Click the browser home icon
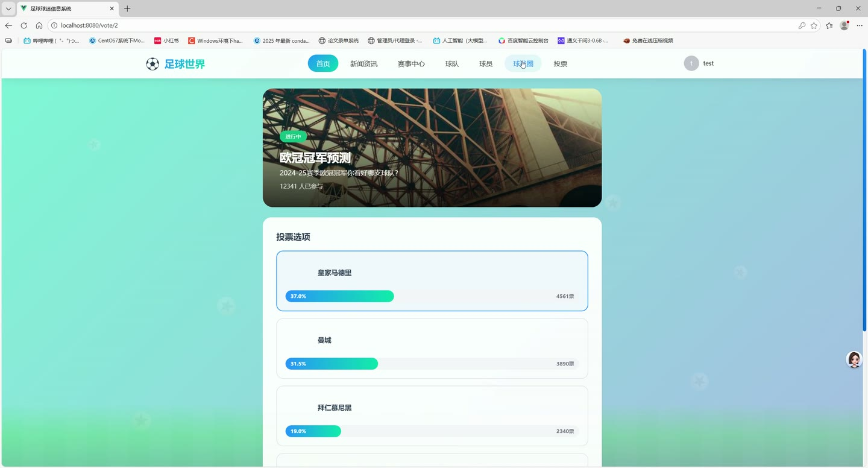 click(x=39, y=25)
